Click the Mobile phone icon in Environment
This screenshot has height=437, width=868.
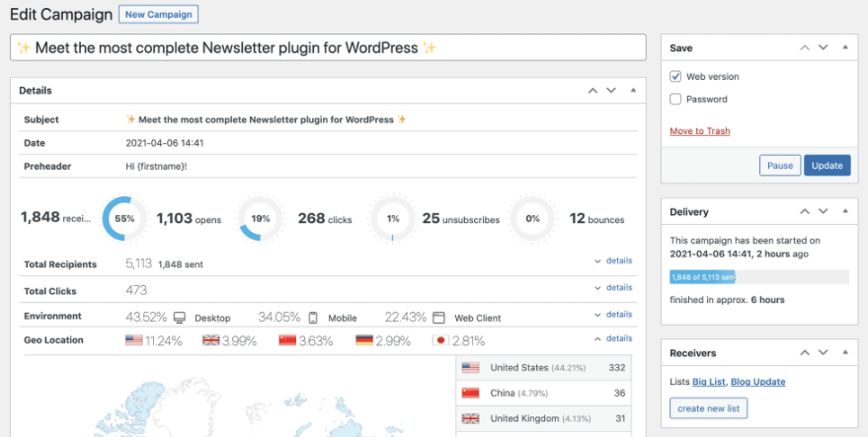[x=313, y=318]
